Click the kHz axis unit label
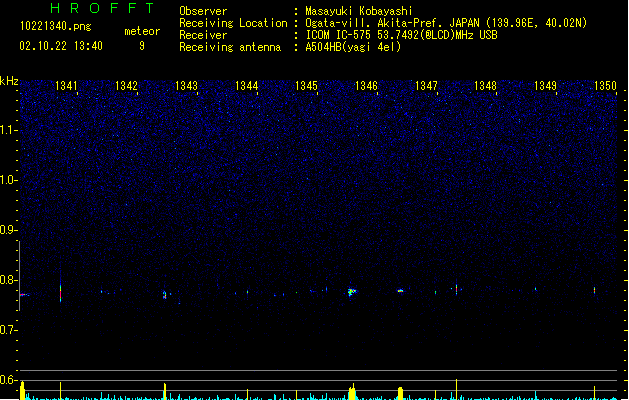Viewport: 629px width, 400px height. (x=9, y=81)
